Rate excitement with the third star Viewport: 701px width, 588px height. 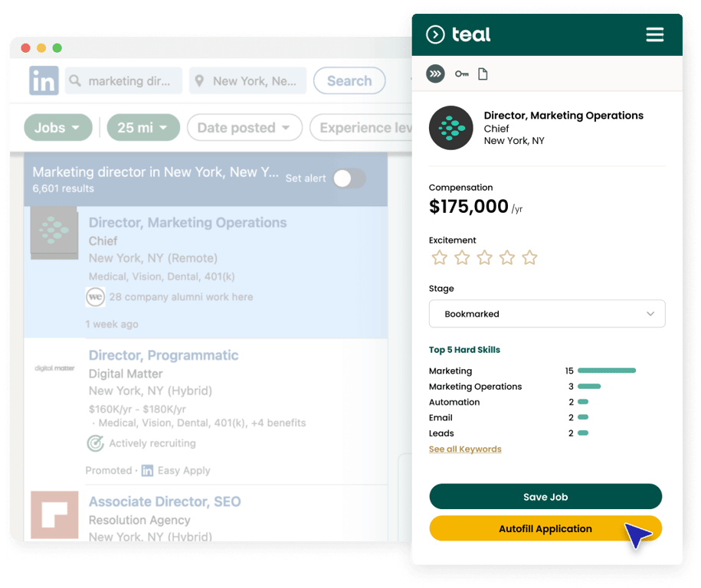(x=484, y=257)
